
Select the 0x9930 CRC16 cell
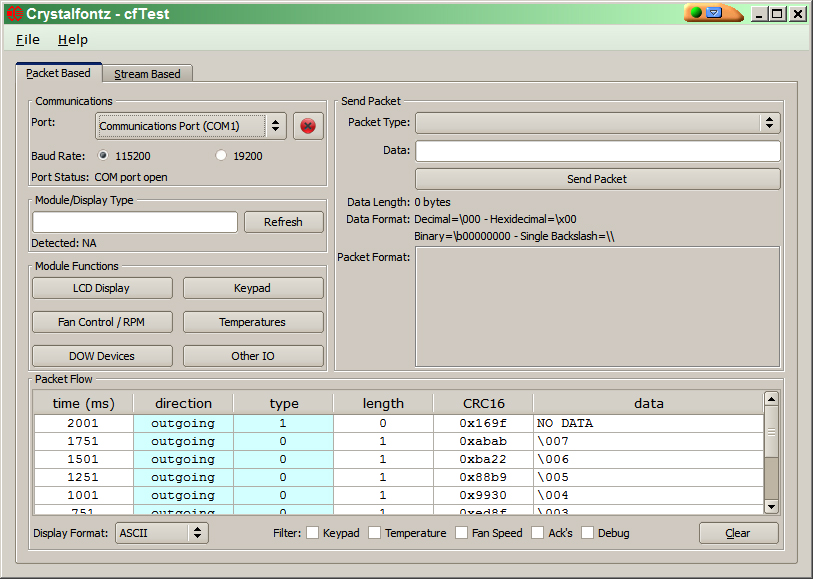483,495
